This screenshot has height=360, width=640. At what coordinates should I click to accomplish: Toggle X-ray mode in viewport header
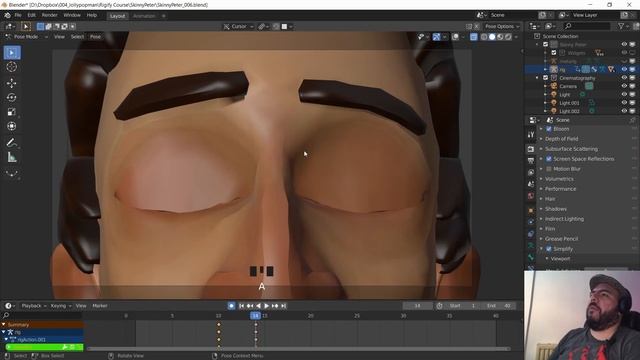point(473,37)
